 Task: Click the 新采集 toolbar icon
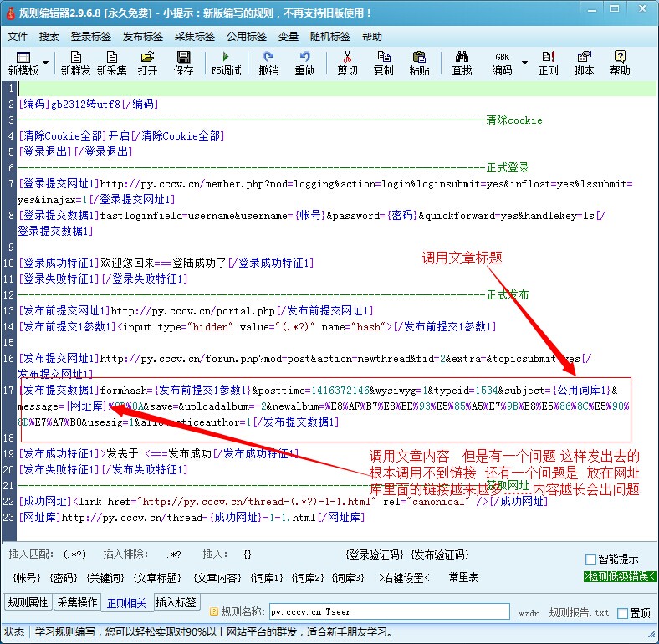click(x=112, y=63)
